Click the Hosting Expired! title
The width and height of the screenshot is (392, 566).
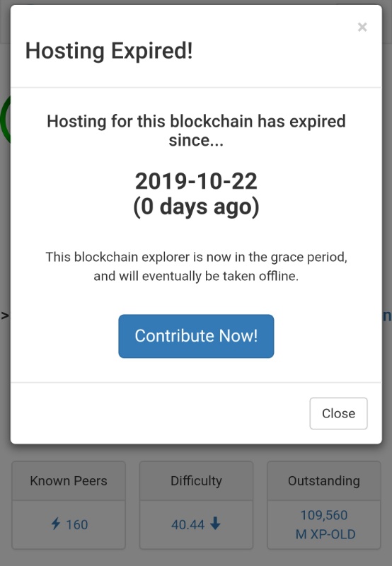point(109,51)
